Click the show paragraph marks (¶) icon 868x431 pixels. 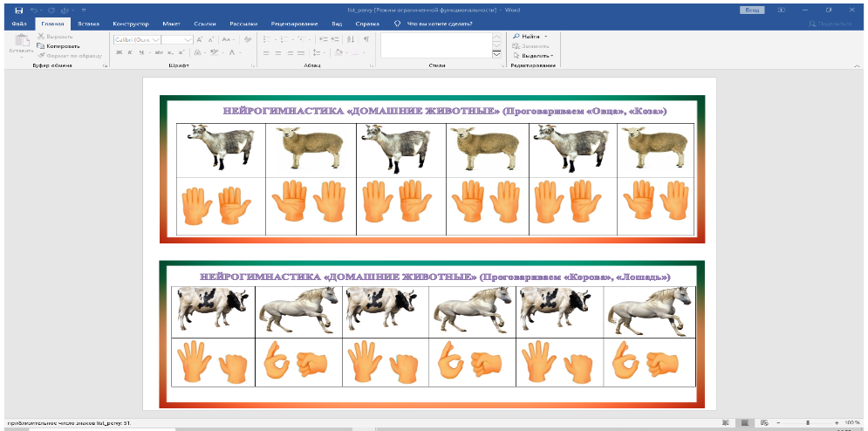click(366, 39)
